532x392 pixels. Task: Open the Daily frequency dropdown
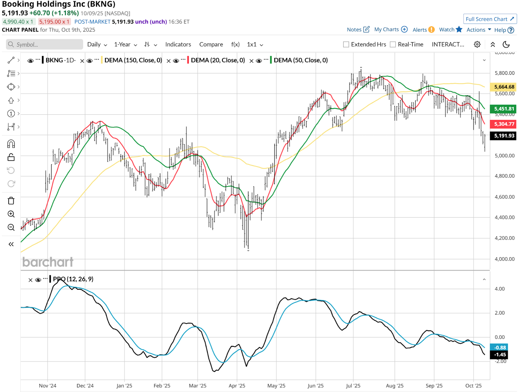(x=97, y=45)
